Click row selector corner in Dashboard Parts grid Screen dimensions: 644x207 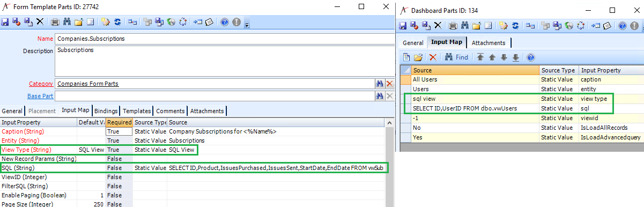[405, 70]
